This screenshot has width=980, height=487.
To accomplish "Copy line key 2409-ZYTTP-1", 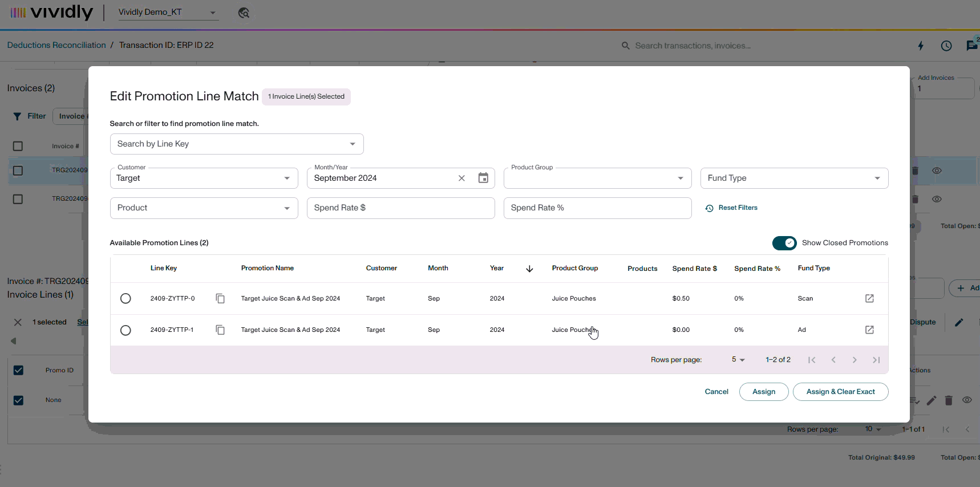I will (x=220, y=330).
